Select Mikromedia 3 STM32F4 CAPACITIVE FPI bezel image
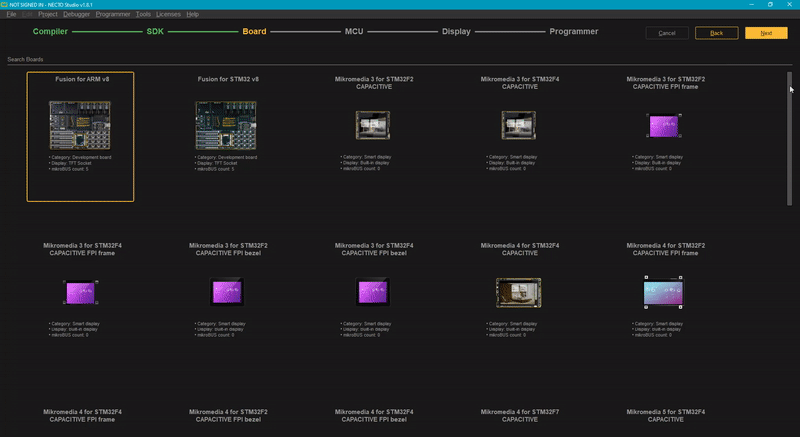This screenshot has width=800, height=437. [x=373, y=292]
